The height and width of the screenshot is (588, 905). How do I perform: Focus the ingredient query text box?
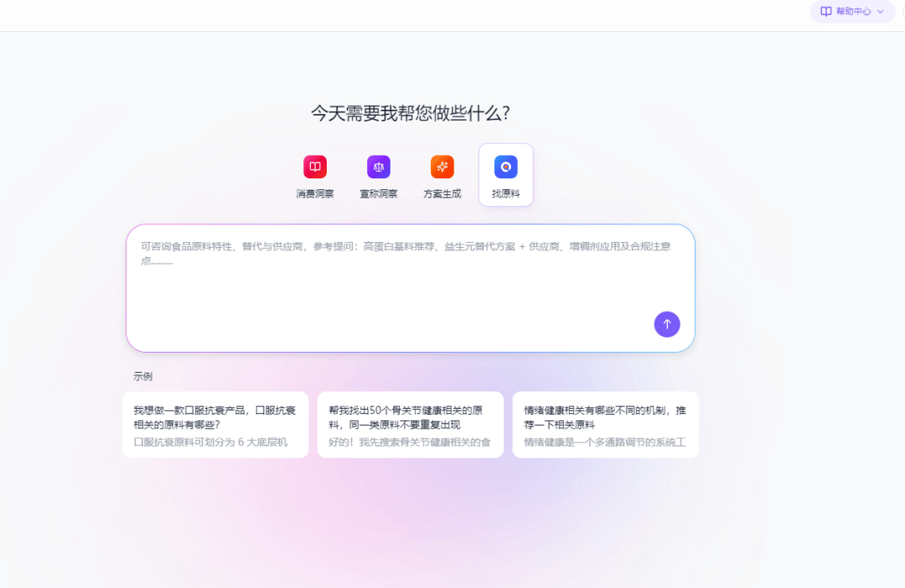tap(411, 288)
